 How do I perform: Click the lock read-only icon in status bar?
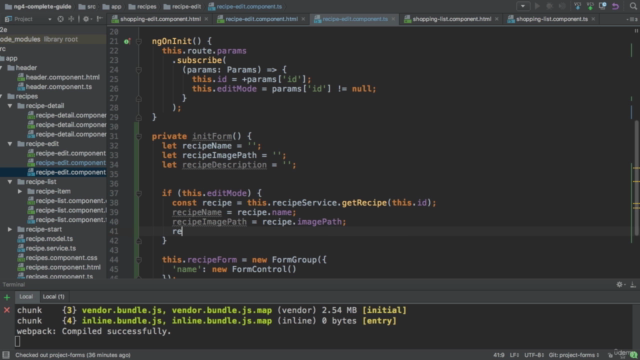click(610, 355)
